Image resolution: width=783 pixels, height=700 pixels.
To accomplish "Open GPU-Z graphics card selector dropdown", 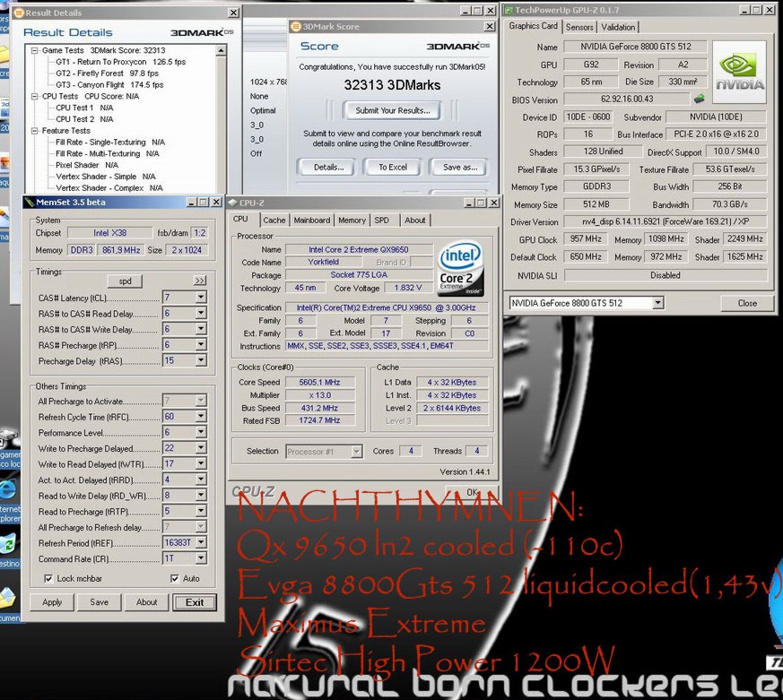I will point(657,302).
